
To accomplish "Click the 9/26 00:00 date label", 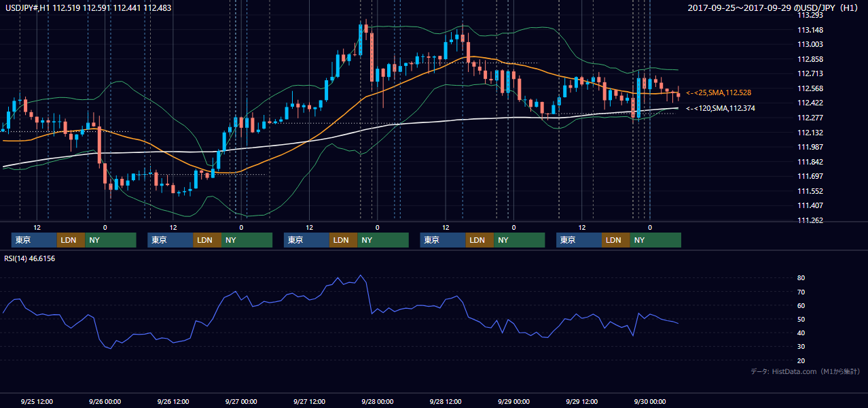I will coord(105,401).
